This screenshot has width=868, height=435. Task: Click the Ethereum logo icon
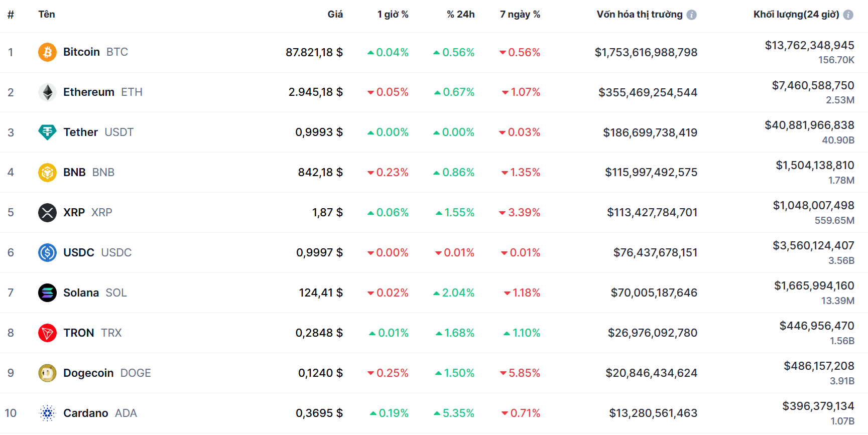(x=47, y=92)
